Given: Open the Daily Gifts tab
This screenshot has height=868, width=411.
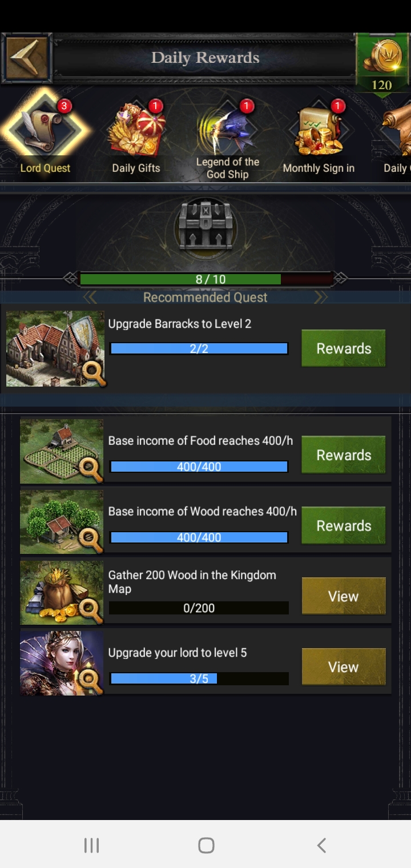Looking at the screenshot, I should coord(136,137).
